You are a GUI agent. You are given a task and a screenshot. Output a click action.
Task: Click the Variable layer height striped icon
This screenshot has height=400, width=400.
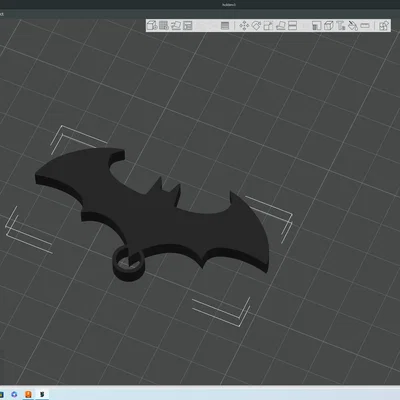click(x=225, y=25)
